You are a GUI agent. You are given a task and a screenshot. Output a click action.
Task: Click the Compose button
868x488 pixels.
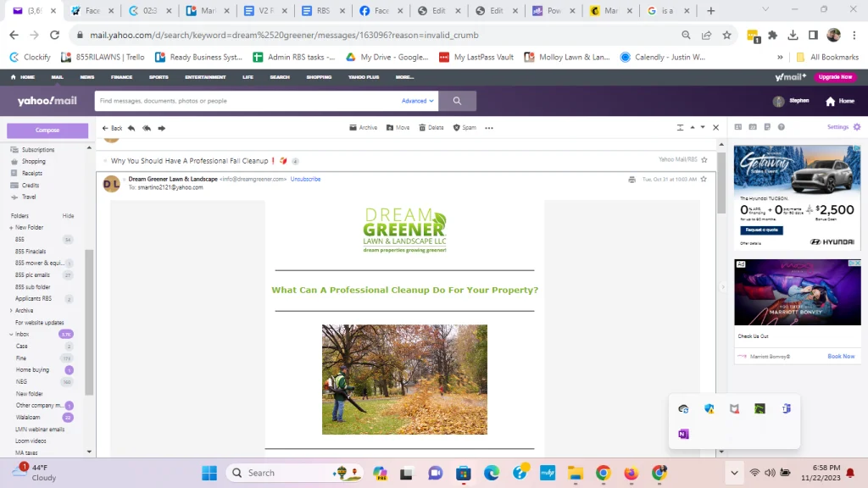click(x=47, y=130)
